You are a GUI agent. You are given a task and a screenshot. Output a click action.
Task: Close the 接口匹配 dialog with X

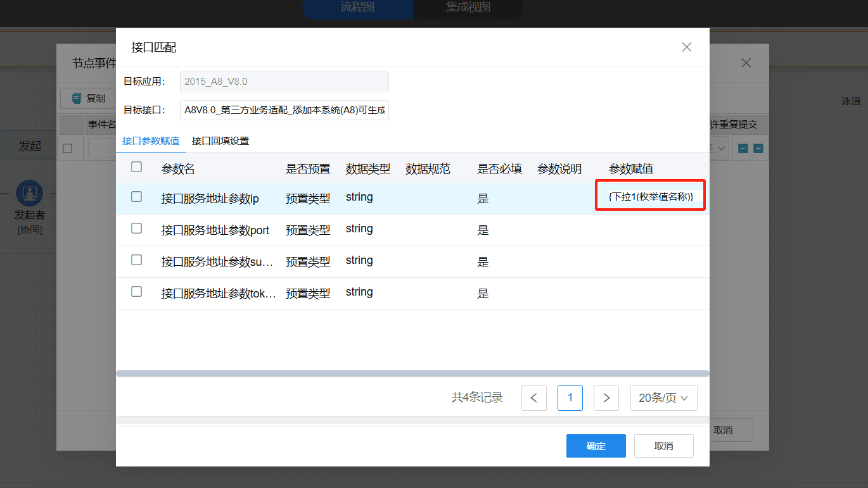tap(687, 47)
